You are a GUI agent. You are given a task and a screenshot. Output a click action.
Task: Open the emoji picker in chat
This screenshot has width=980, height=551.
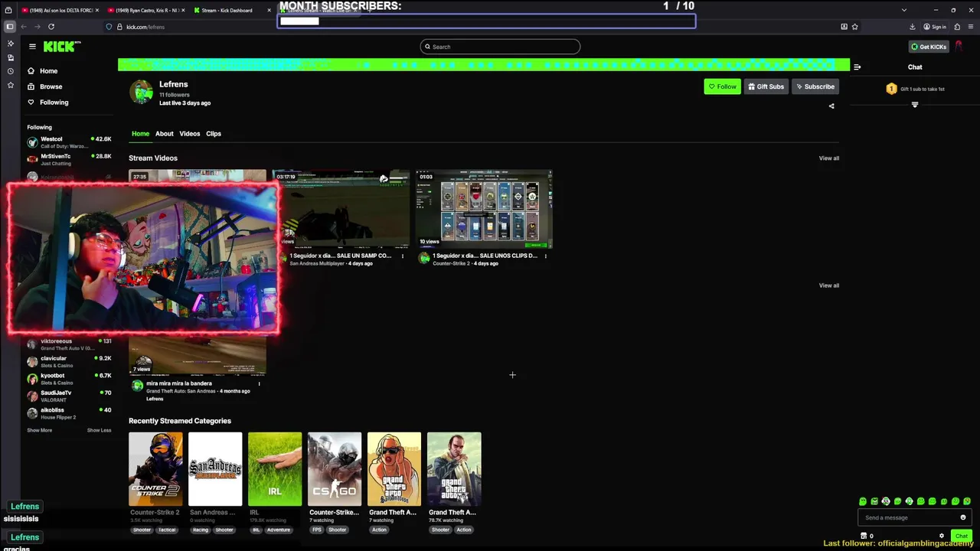point(963,518)
